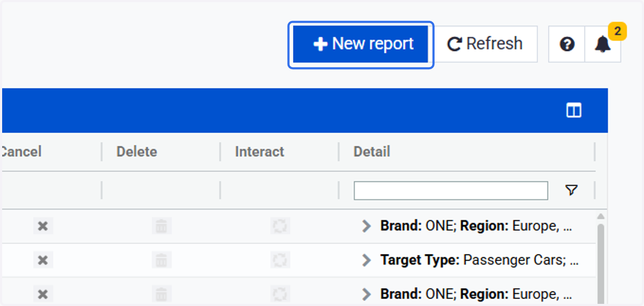This screenshot has width=644, height=306.
Task: Sort by the Interact column header
Action: [x=259, y=152]
